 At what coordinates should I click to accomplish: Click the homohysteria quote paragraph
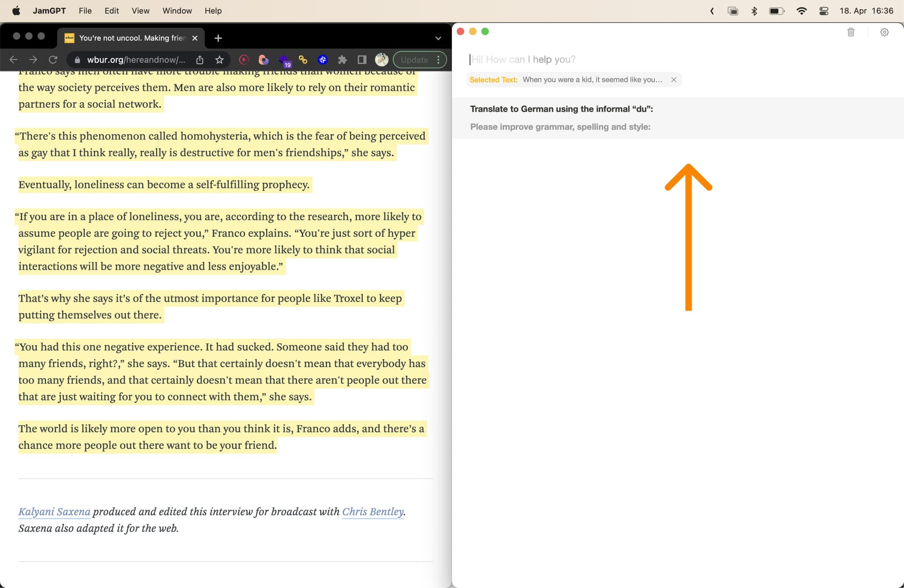220,144
